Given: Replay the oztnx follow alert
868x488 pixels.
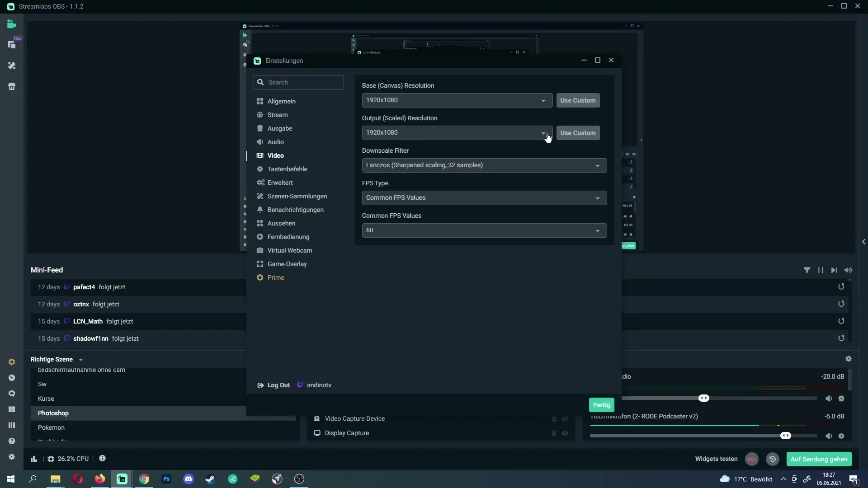Looking at the screenshot, I should pos(841,304).
